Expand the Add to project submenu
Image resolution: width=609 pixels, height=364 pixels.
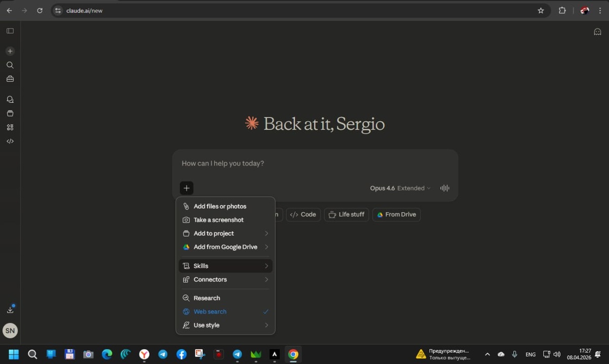[225, 234]
